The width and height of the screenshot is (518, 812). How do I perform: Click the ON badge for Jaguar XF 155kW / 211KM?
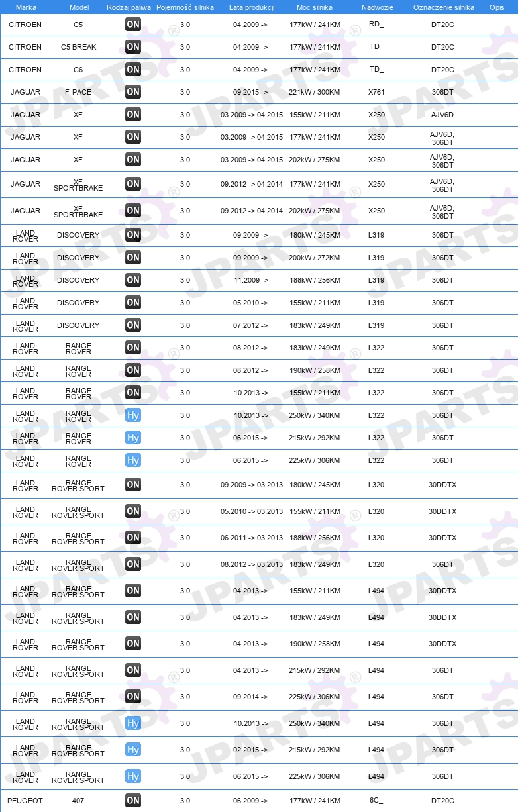click(133, 115)
